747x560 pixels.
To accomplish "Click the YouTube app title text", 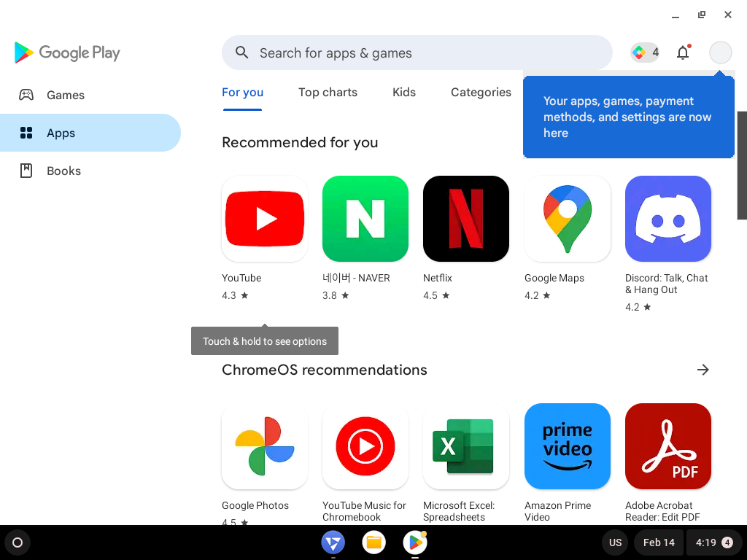I will point(241,278).
